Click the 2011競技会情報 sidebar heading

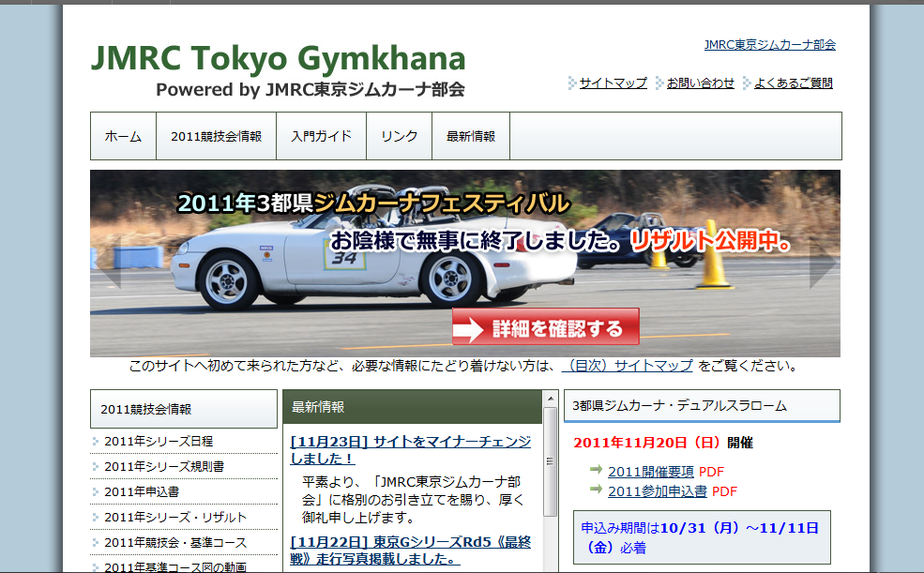point(184,409)
